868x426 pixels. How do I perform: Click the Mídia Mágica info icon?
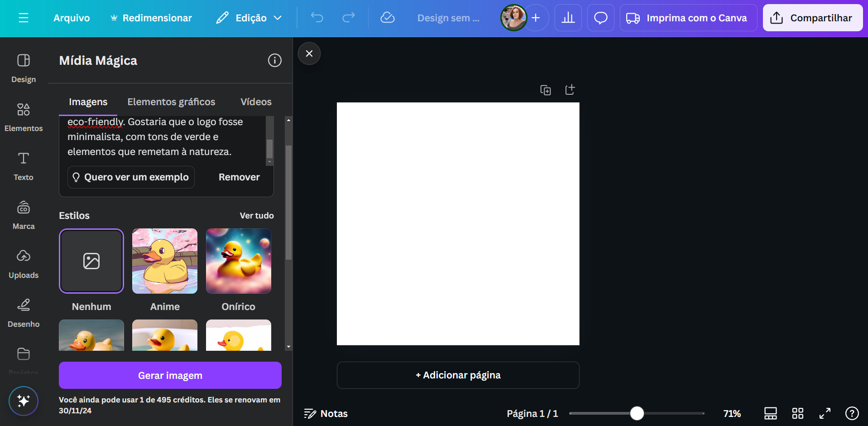[x=274, y=60]
